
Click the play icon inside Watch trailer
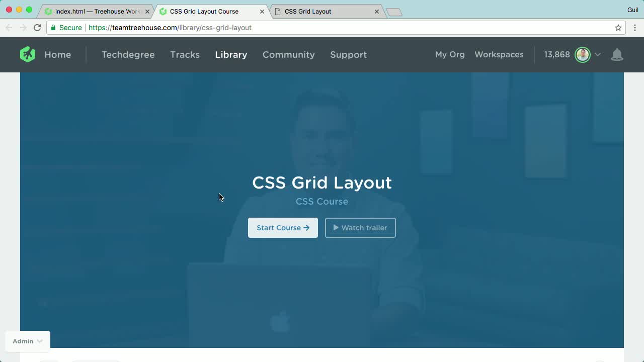coord(336,227)
